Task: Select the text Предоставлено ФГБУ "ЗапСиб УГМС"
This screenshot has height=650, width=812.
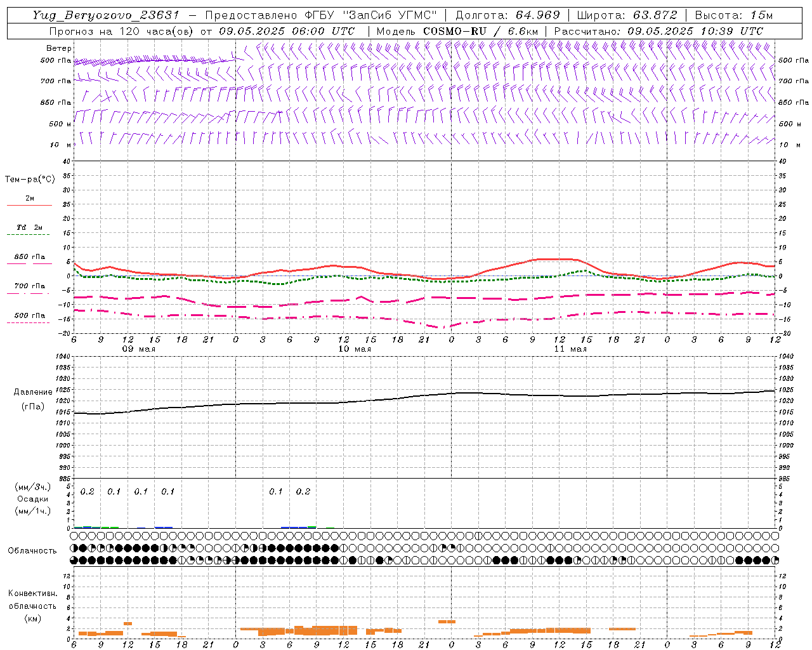Action: point(322,15)
